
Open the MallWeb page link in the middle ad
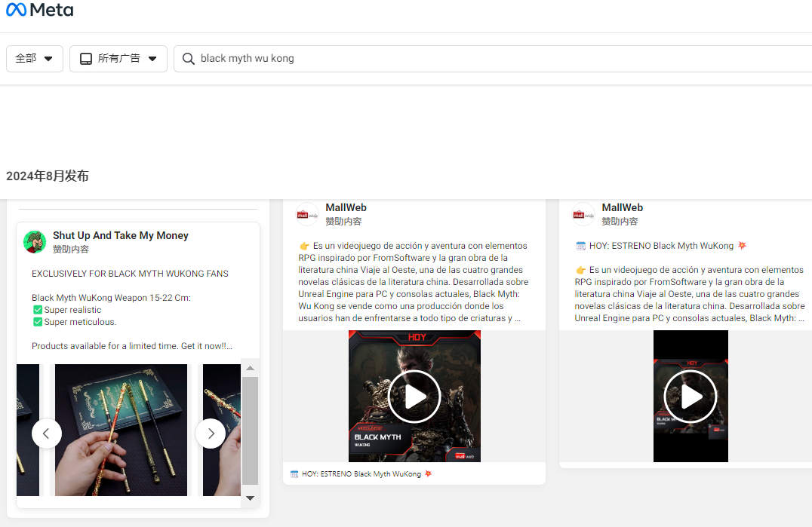click(346, 207)
